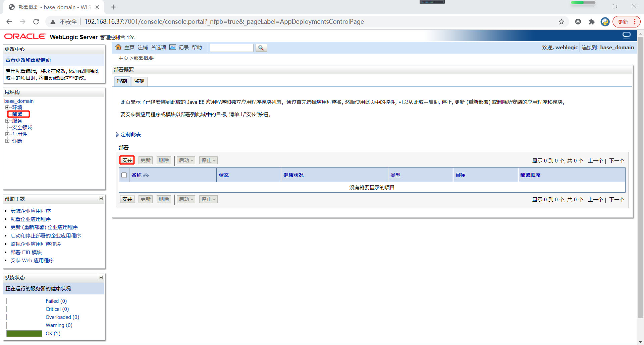Reload the page with the refresh icon
Viewport: 644px width, 345px height.
click(36, 22)
